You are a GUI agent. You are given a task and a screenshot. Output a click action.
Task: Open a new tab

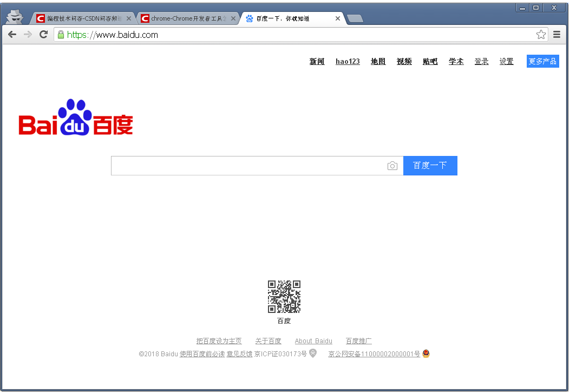point(355,18)
